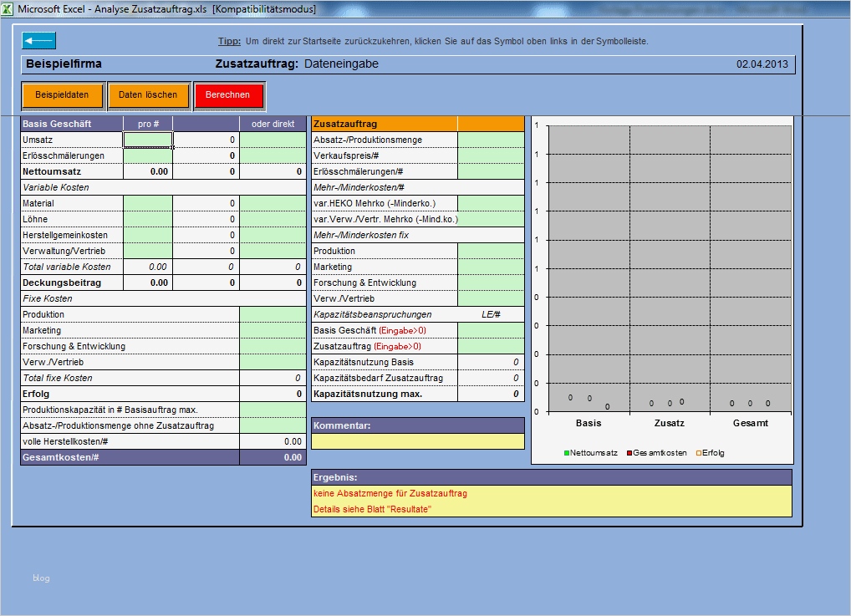
Task: Select fixed cost Marketing input in Basis Geschäft
Action: (x=273, y=330)
